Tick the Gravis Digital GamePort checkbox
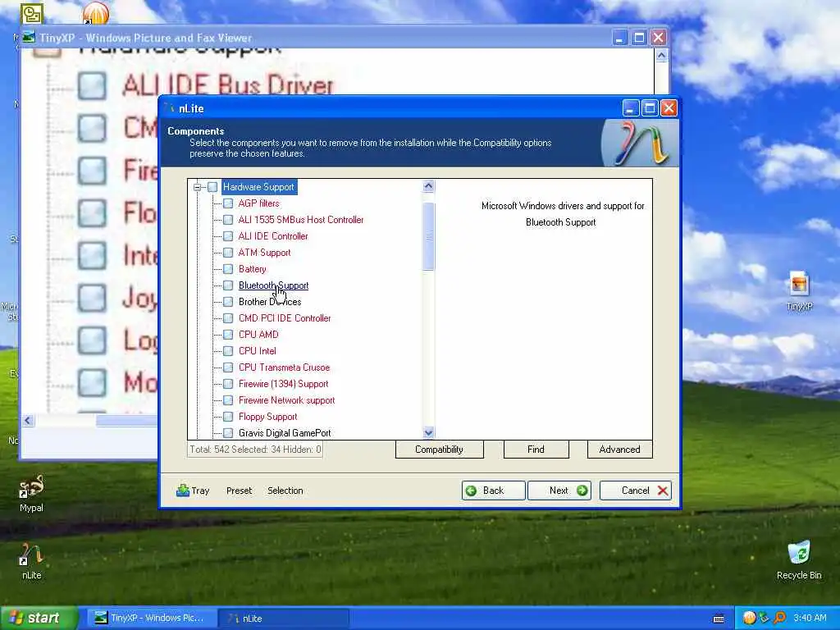The image size is (840, 630). click(x=228, y=433)
